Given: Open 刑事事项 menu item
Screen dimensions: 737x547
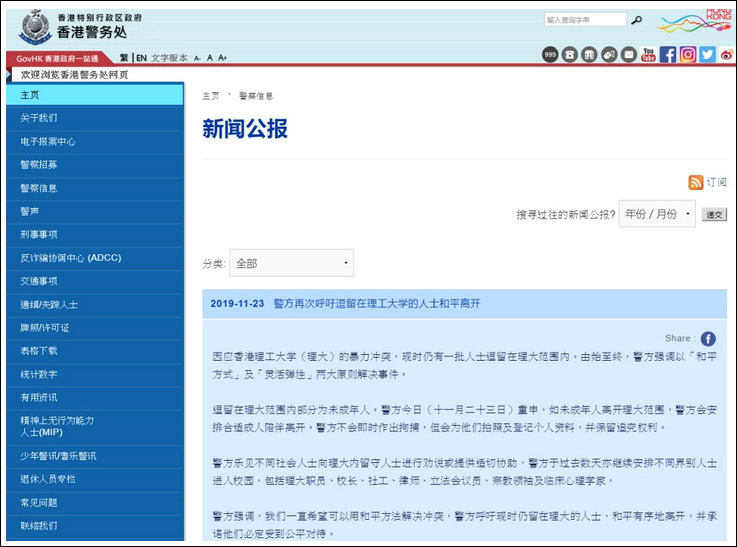Looking at the screenshot, I should 95,234.
